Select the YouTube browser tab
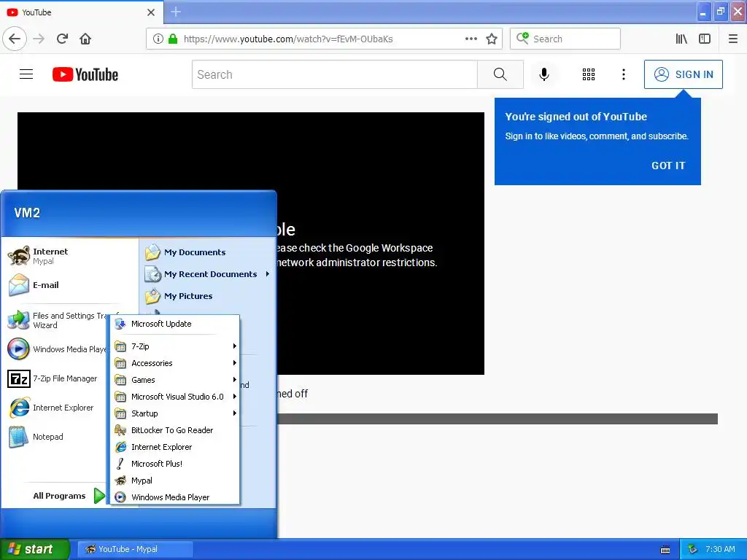This screenshot has width=747, height=560. coord(82,12)
